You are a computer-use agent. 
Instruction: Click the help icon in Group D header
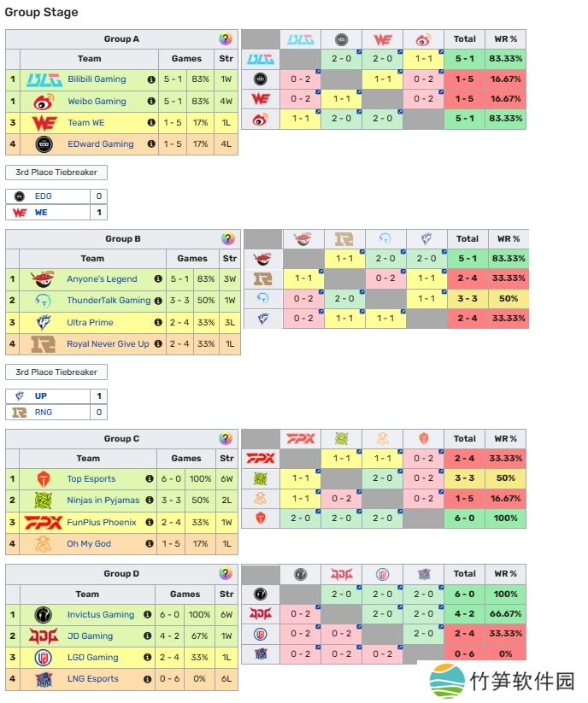226,574
